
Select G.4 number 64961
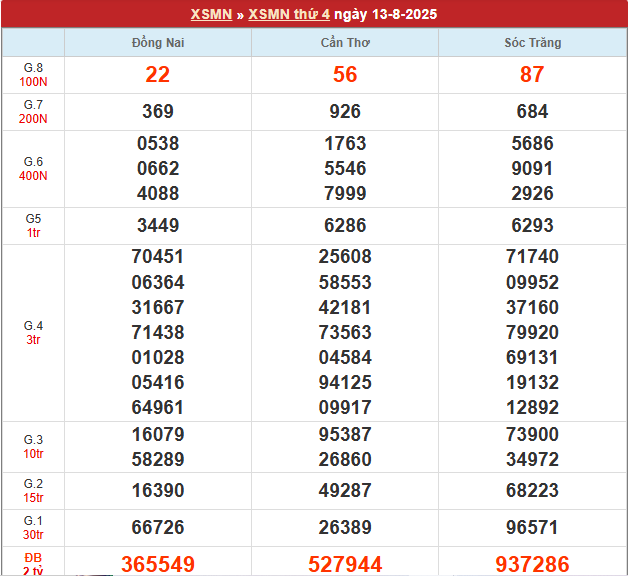pos(158,407)
